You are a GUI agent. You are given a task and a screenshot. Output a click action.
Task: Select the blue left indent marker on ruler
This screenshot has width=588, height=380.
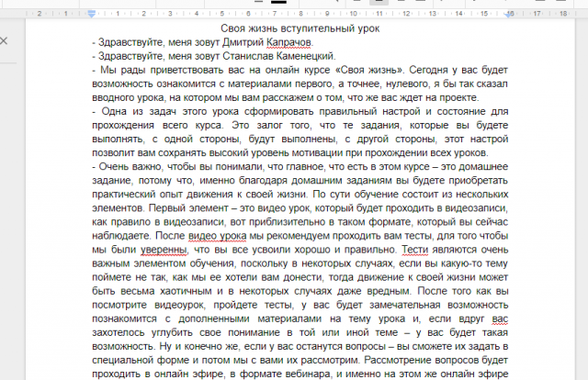pyautogui.click(x=92, y=14)
